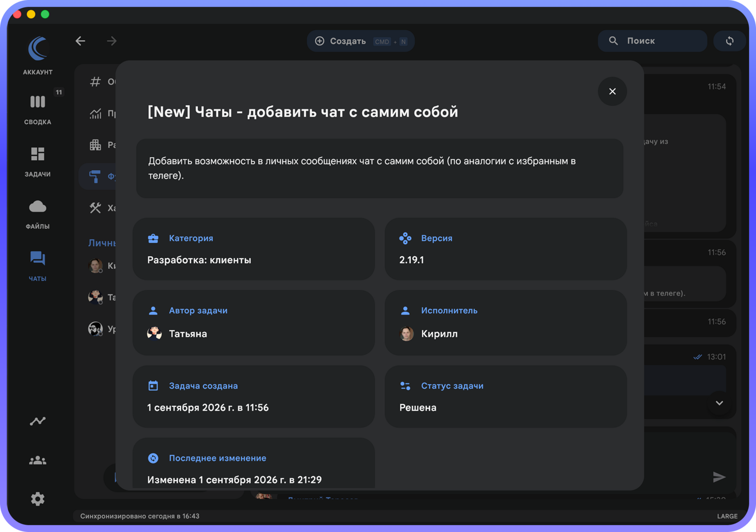The height and width of the screenshot is (532, 756).
Task: Expand the chat scroll-down chevron
Action: click(x=720, y=403)
